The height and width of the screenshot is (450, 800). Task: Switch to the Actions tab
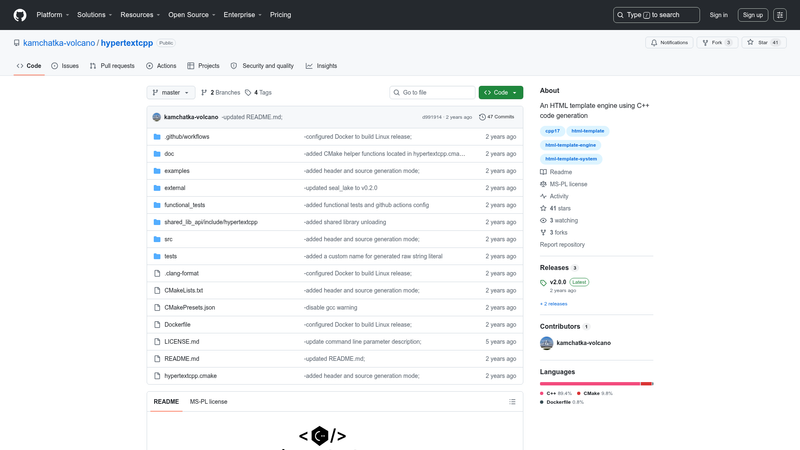(x=161, y=66)
